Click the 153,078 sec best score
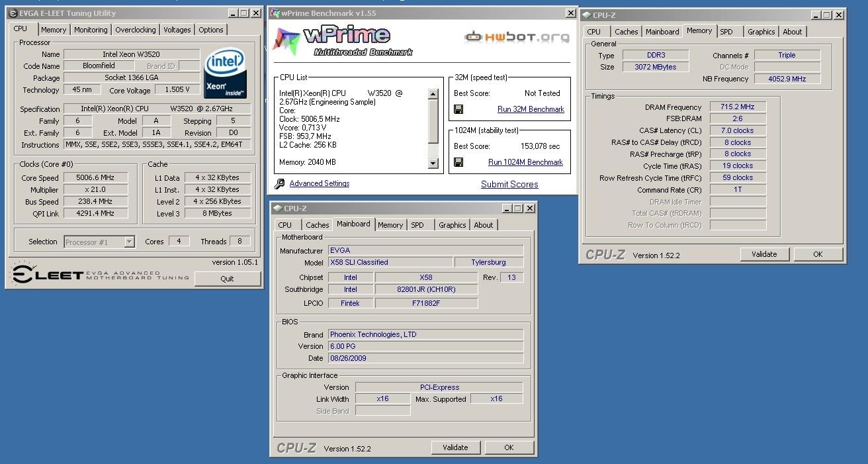Image resolution: width=868 pixels, height=464 pixels. pos(540,146)
